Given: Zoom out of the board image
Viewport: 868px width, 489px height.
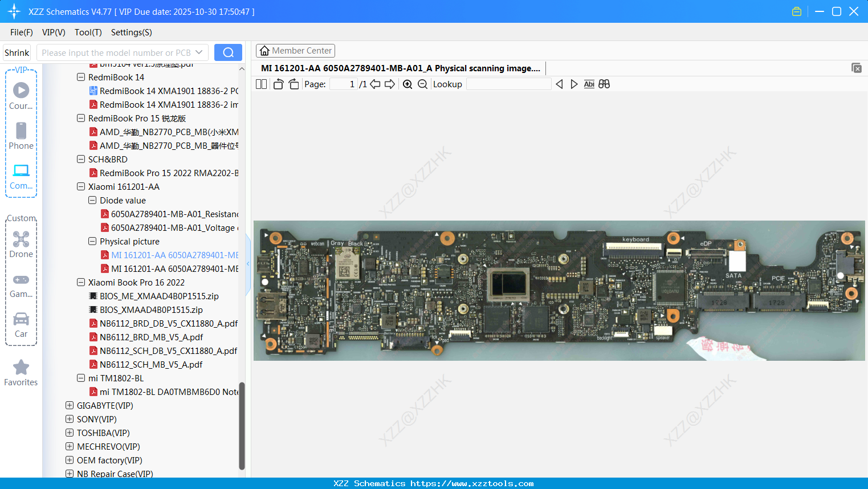Looking at the screenshot, I should 422,84.
